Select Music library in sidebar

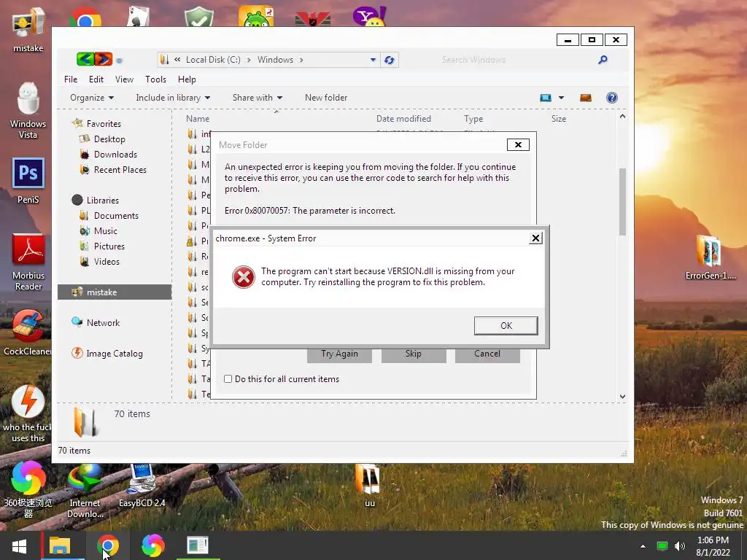tap(105, 231)
